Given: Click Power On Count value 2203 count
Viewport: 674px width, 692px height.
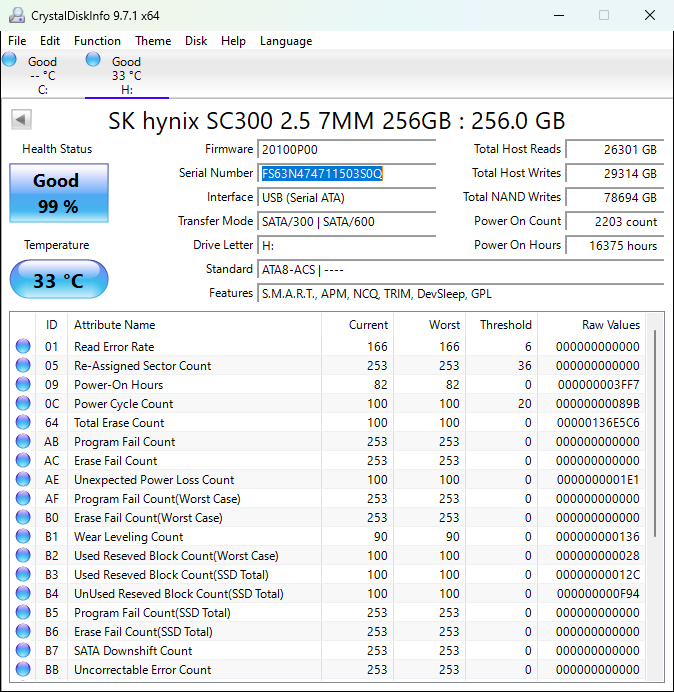Looking at the screenshot, I should tap(615, 221).
